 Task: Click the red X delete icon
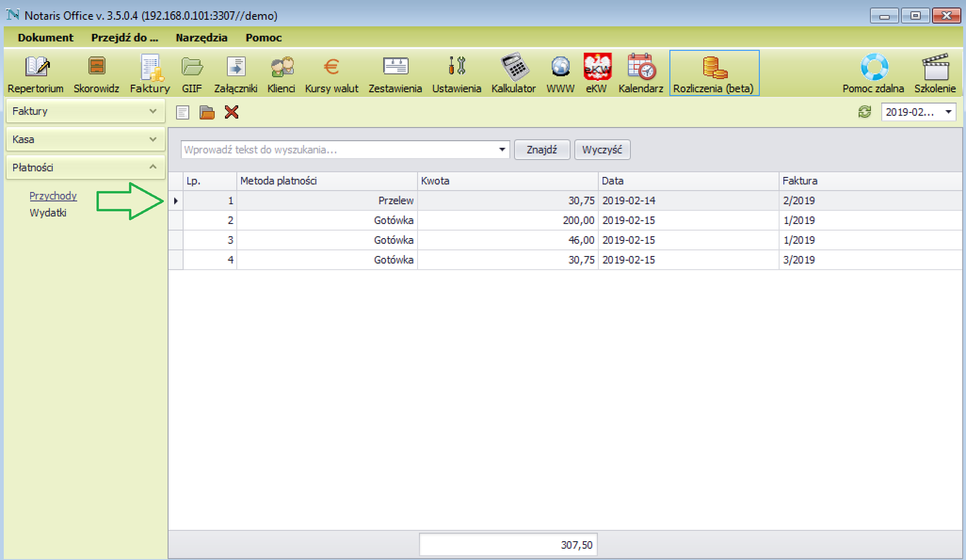pos(232,112)
